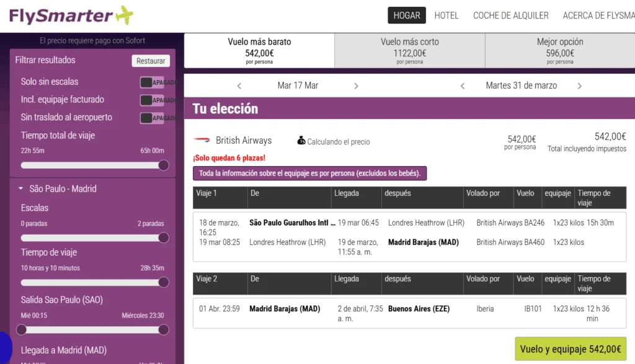Go to next outbound date after Mar 17
Viewport: 635px width, 364px height.
pos(356,86)
